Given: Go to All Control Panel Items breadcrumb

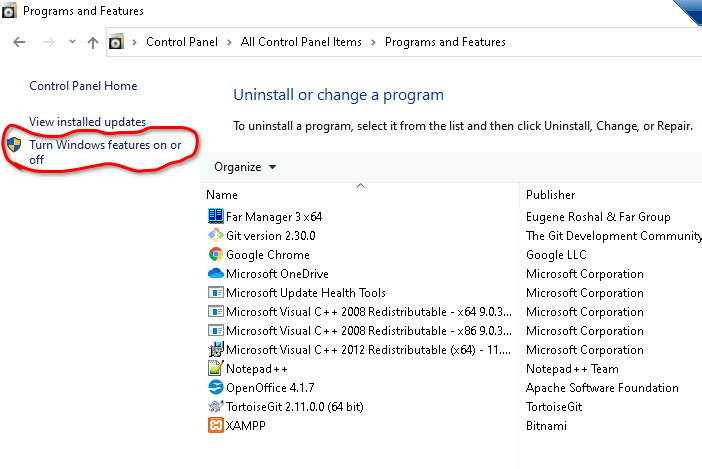Looking at the screenshot, I should [301, 42].
